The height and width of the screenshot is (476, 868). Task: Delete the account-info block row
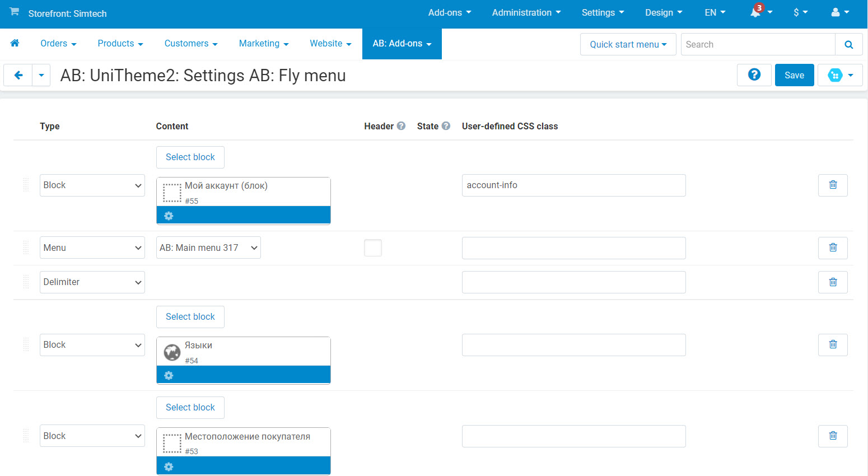click(833, 185)
